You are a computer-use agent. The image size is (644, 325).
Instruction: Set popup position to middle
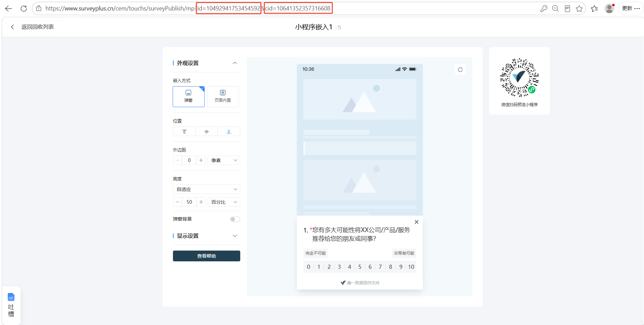[207, 131]
